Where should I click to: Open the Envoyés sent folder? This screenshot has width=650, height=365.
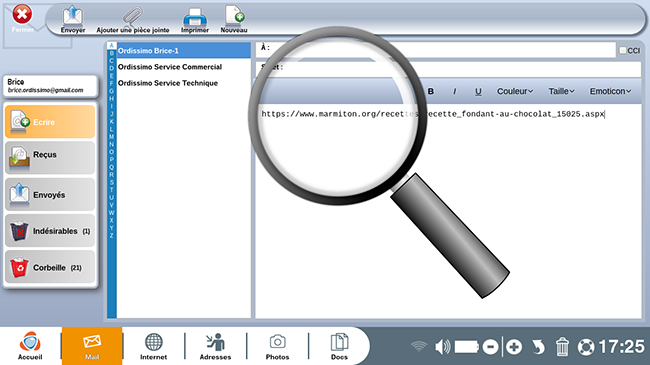click(x=50, y=194)
